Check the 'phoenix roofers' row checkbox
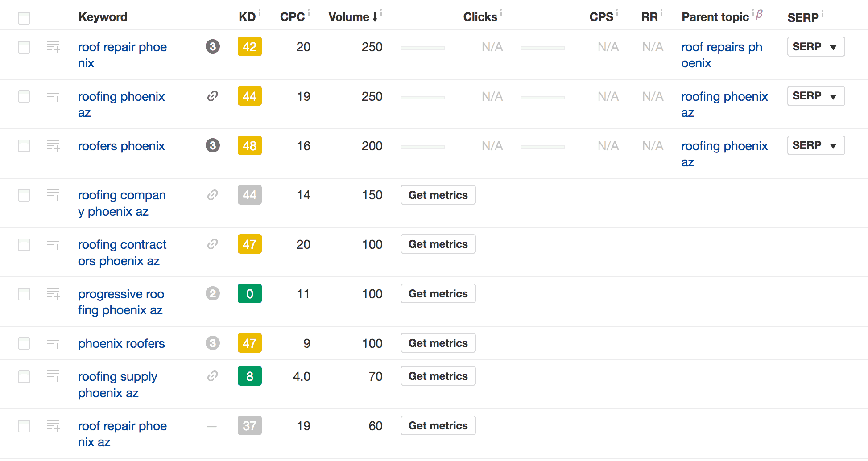Screen dimensions: 868x461 [24, 343]
